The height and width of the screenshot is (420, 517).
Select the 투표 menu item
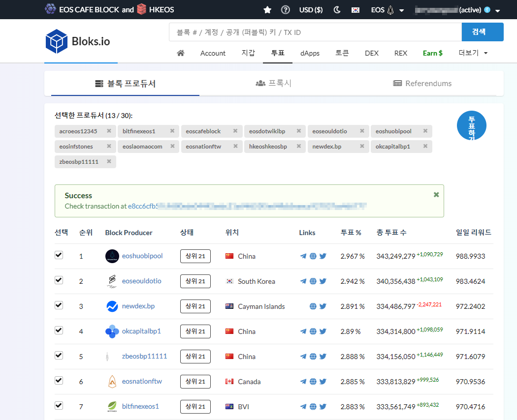coord(278,53)
